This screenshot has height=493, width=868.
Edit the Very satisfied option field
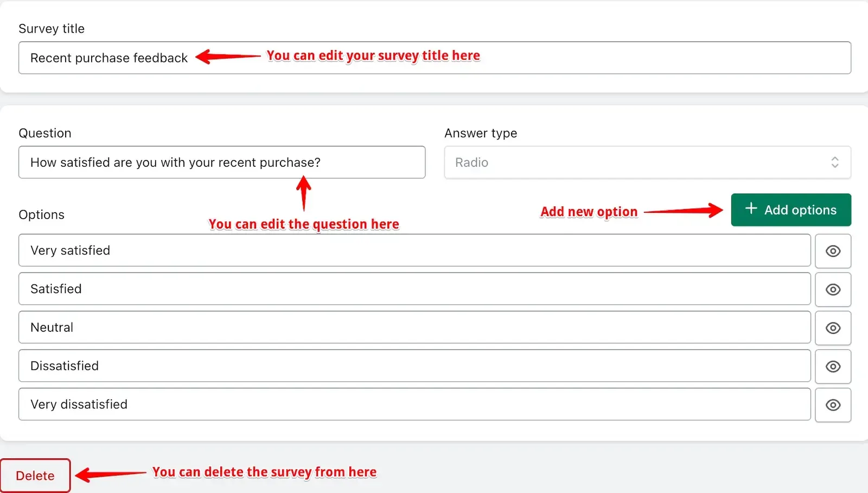pyautogui.click(x=414, y=250)
